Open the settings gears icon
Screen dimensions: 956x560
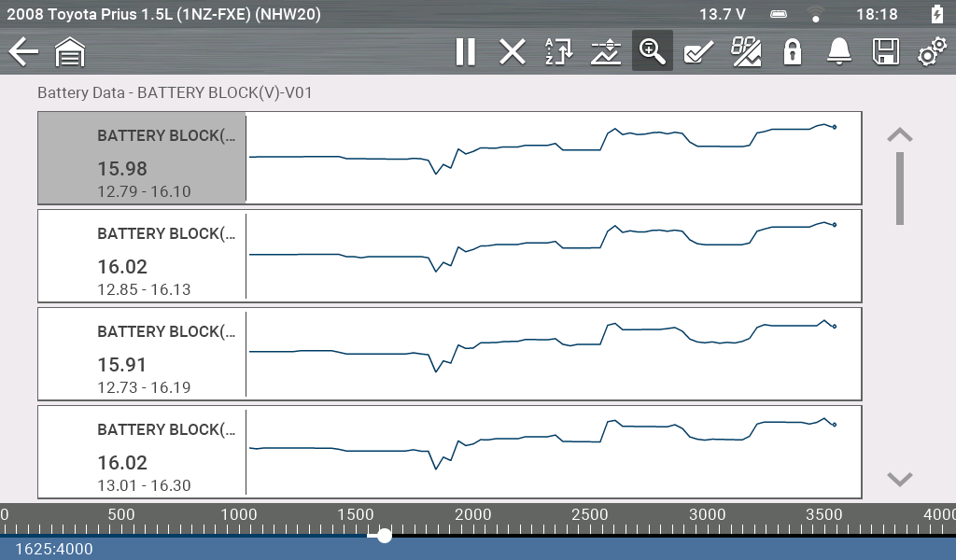pyautogui.click(x=930, y=51)
